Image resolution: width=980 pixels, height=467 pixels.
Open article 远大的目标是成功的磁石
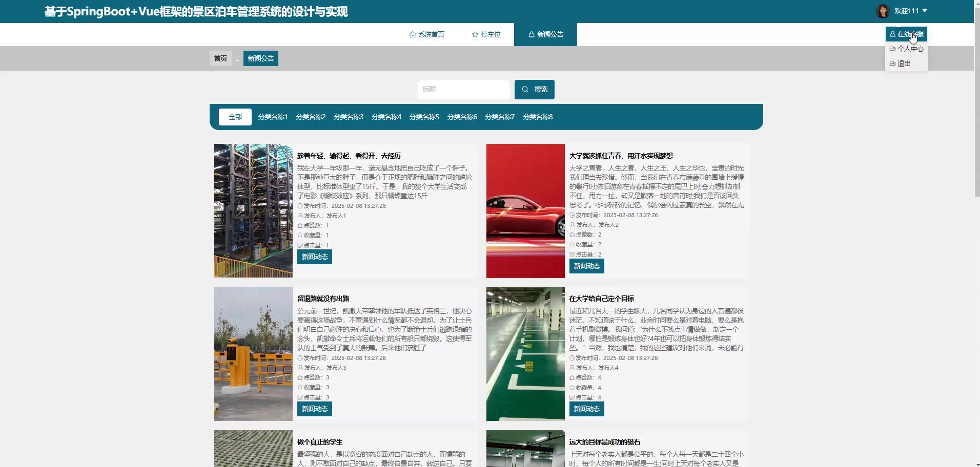click(x=605, y=442)
